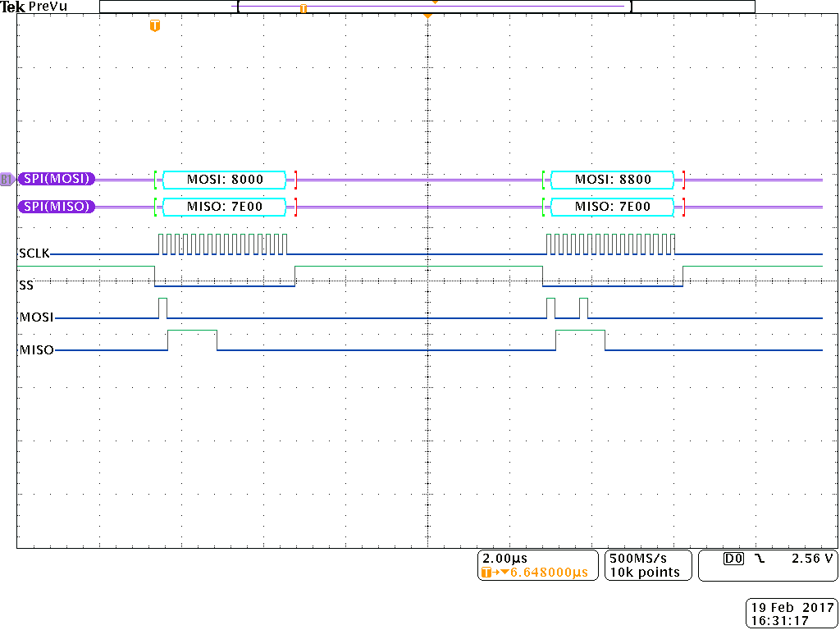This screenshot has width=840, height=630.
Task: Click the SCLK channel label
Action: 34,253
